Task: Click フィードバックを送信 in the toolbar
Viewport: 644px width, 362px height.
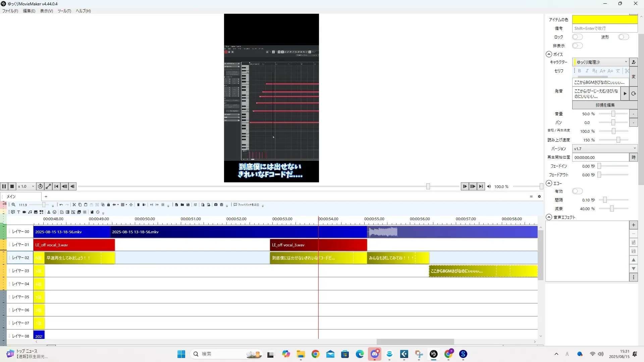Action: click(247, 205)
